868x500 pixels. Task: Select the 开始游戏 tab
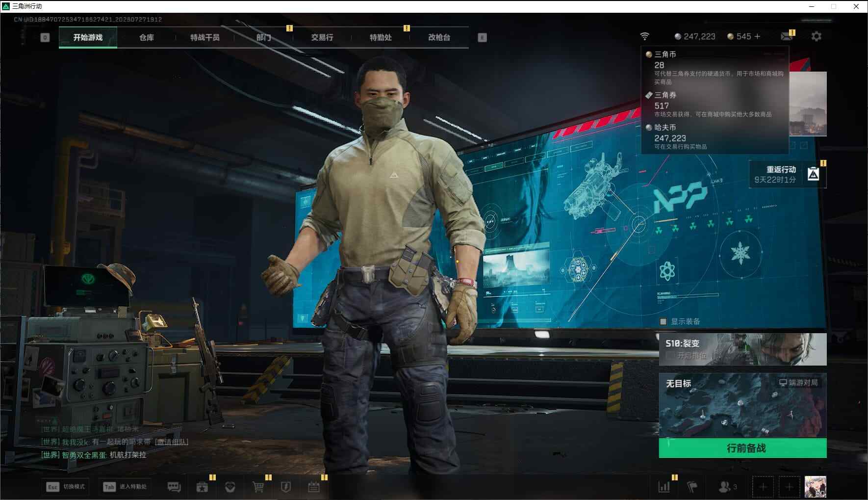[x=88, y=37]
